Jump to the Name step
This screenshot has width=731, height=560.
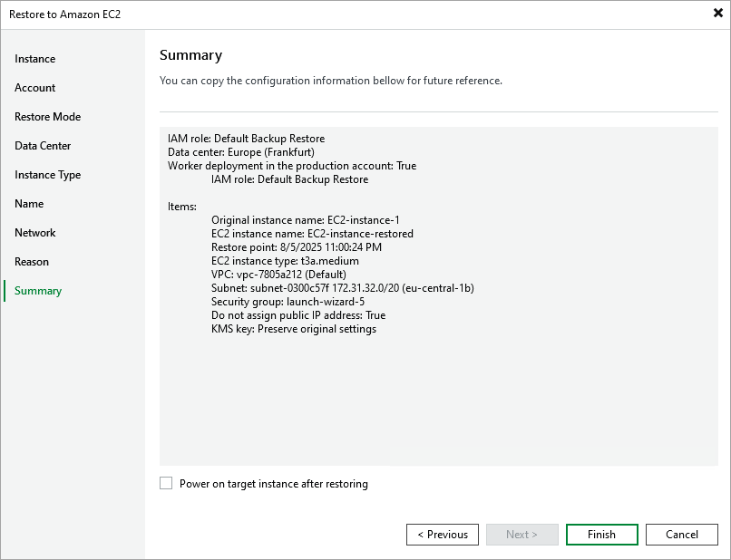[29, 204]
